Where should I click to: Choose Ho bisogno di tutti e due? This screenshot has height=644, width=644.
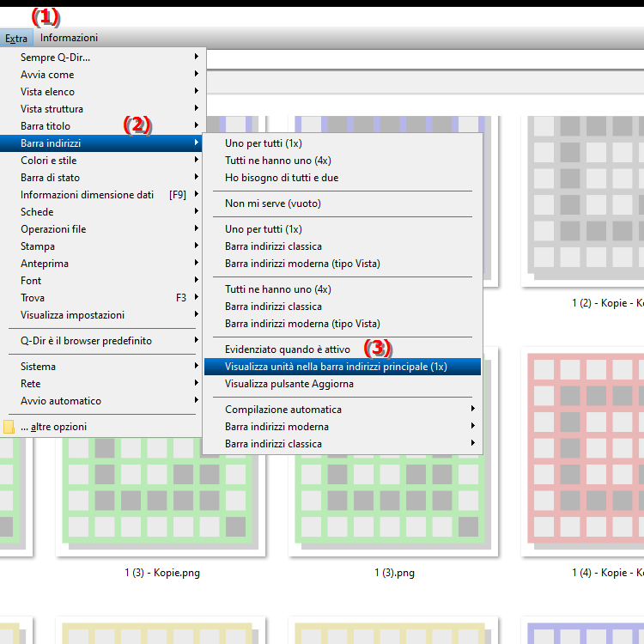point(342,178)
